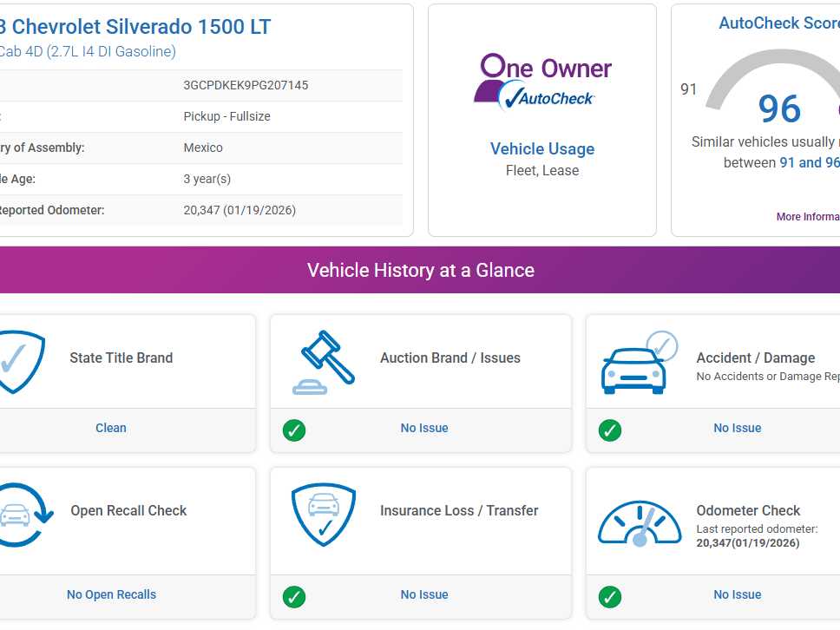Click the Accident / Damage car icon
This screenshot has height=630, width=840.
pos(638,363)
